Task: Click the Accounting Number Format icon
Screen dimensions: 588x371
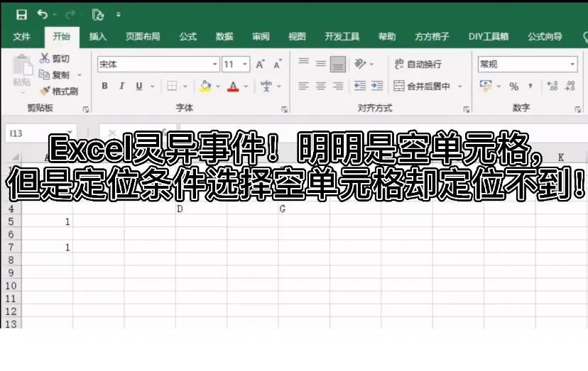Action: (x=486, y=86)
